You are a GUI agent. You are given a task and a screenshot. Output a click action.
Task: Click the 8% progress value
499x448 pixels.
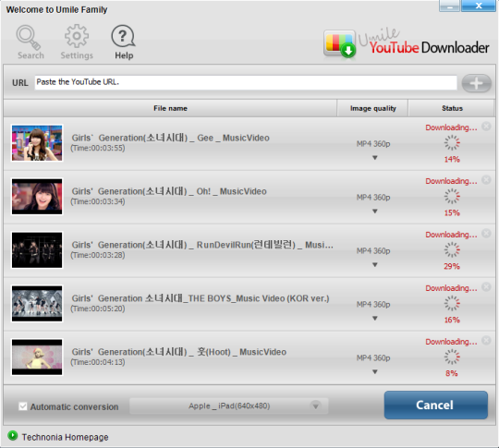coord(452,373)
